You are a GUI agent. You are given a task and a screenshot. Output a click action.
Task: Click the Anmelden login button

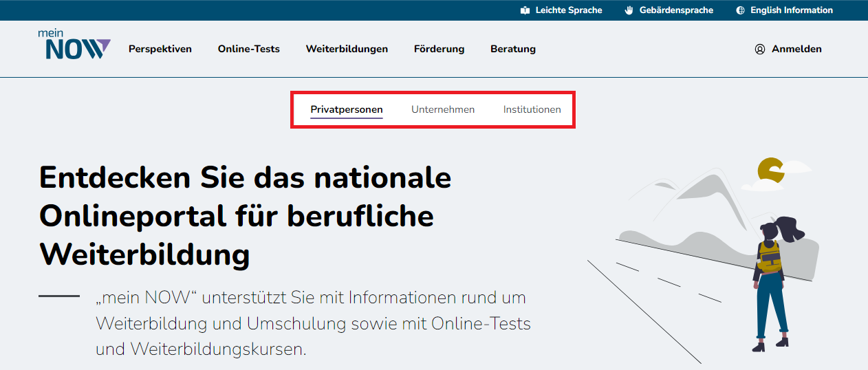(x=788, y=49)
